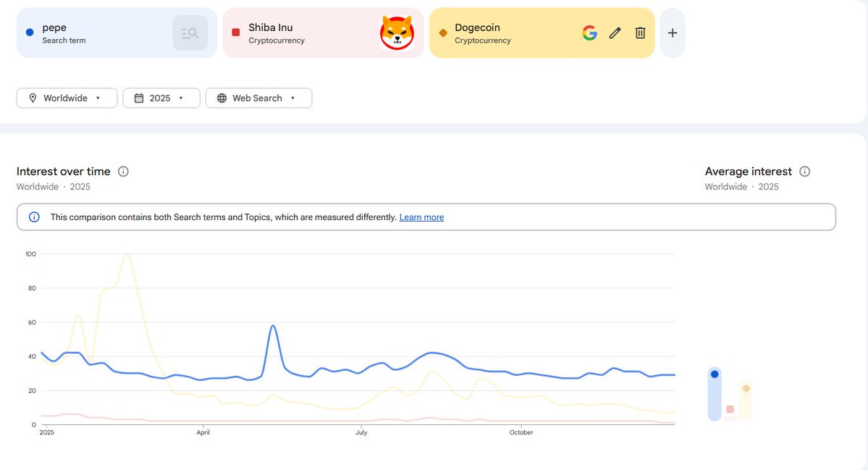Click the blue pepe average interest bar
The width and height of the screenshot is (868, 470).
pyautogui.click(x=715, y=395)
